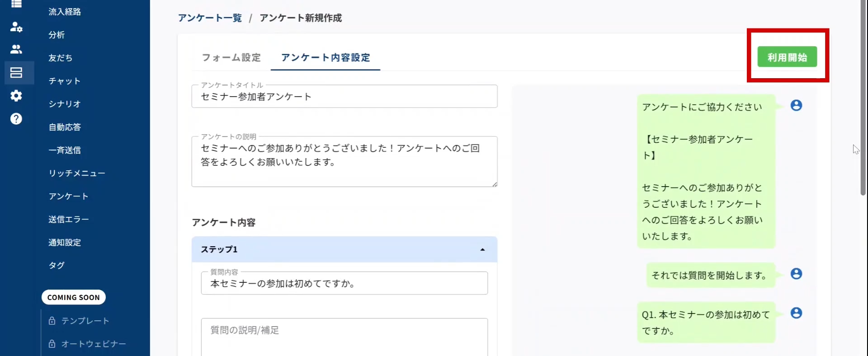Collapse the ステップ1 section

[x=482, y=249]
